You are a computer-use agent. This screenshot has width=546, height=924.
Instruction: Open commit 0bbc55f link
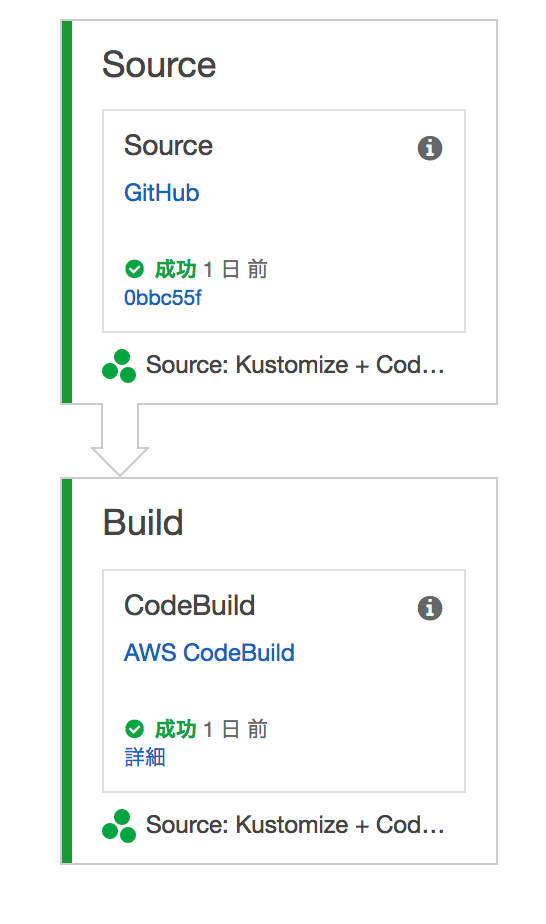pyautogui.click(x=163, y=298)
